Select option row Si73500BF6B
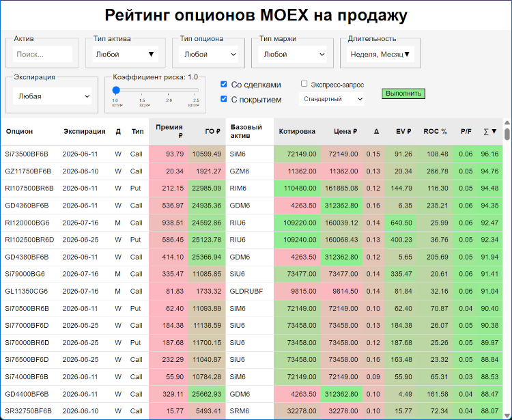The width and height of the screenshot is (512, 420). click(251, 154)
